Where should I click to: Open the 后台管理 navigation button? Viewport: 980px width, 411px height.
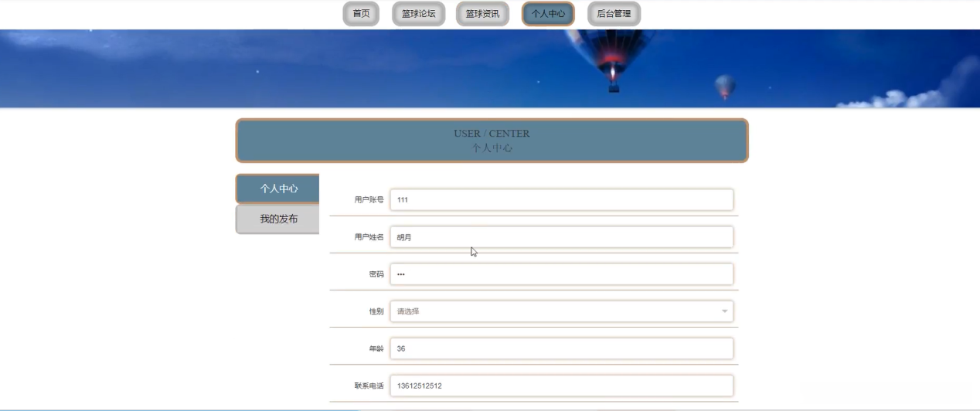coord(614,14)
